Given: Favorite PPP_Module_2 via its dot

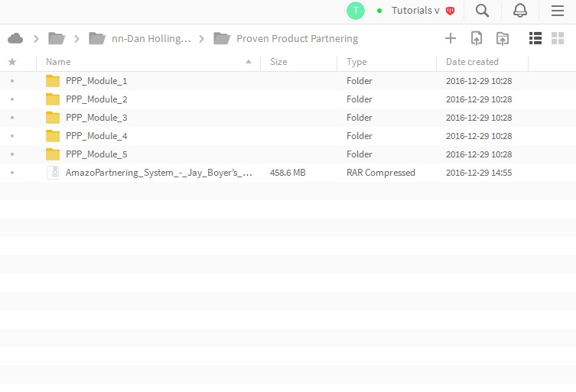Looking at the screenshot, I should pos(12,99).
